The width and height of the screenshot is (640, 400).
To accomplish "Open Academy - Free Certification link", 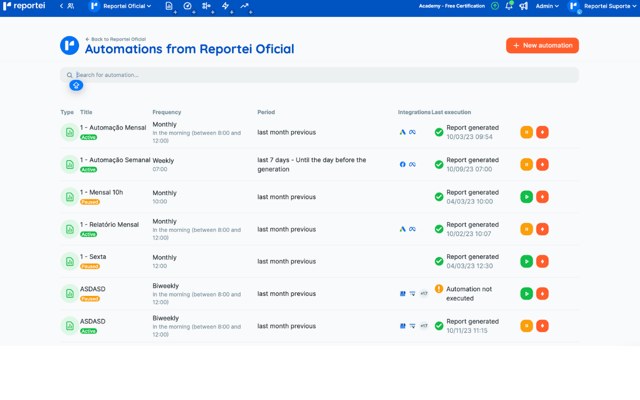I will (x=452, y=6).
